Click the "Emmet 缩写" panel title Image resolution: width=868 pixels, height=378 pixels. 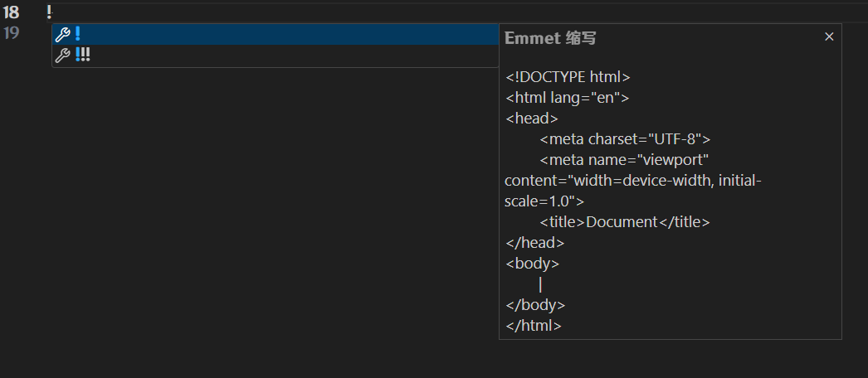click(x=550, y=38)
